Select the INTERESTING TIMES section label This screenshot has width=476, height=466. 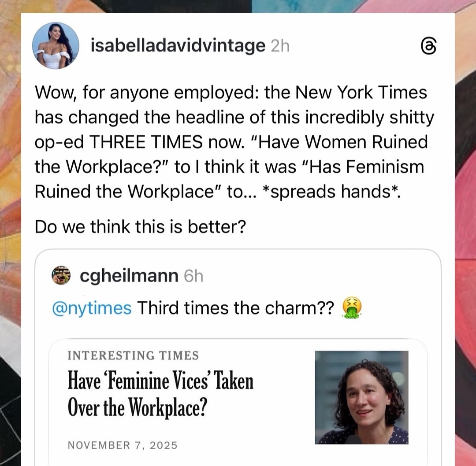click(133, 355)
